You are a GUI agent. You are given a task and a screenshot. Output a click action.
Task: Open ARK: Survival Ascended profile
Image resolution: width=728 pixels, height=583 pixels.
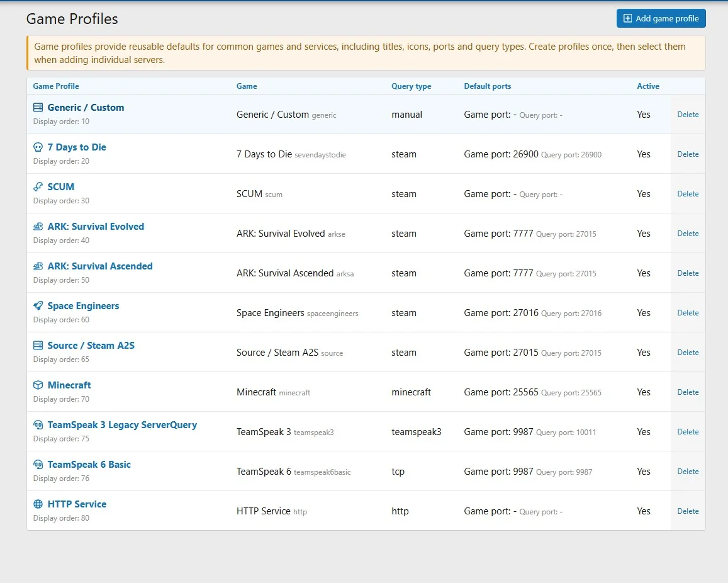[x=100, y=266]
